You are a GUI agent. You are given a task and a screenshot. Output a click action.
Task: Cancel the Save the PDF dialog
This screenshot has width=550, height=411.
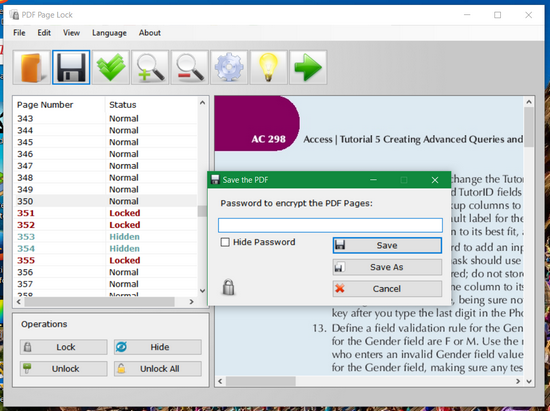tap(387, 289)
